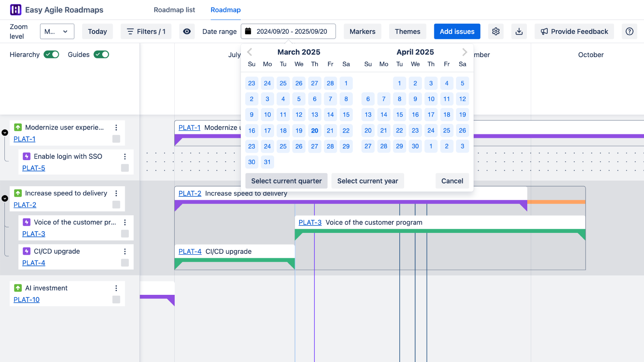This screenshot has width=644, height=362.
Task: Turn off the Guides toggle
Action: [101, 54]
